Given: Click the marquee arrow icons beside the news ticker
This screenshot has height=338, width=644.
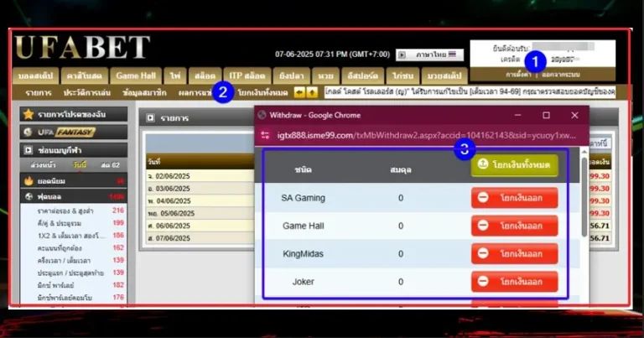Looking at the screenshot, I should (306, 92).
